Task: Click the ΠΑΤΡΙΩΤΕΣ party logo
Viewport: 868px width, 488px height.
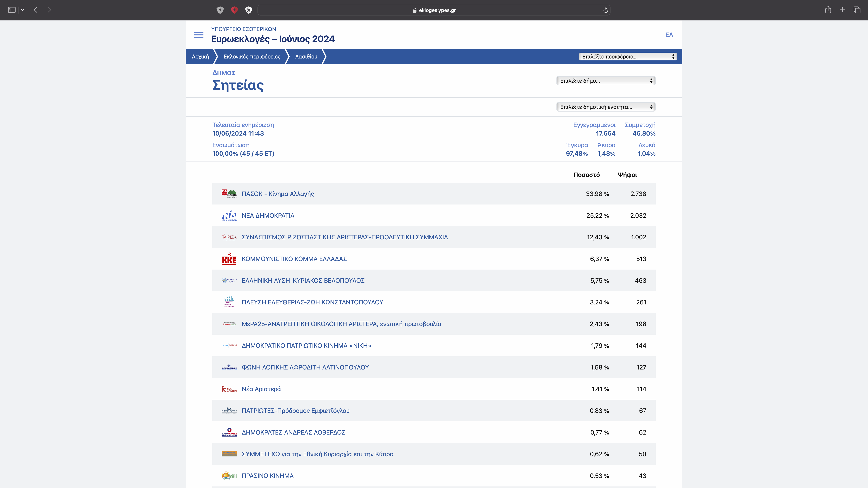Action: [x=229, y=411]
